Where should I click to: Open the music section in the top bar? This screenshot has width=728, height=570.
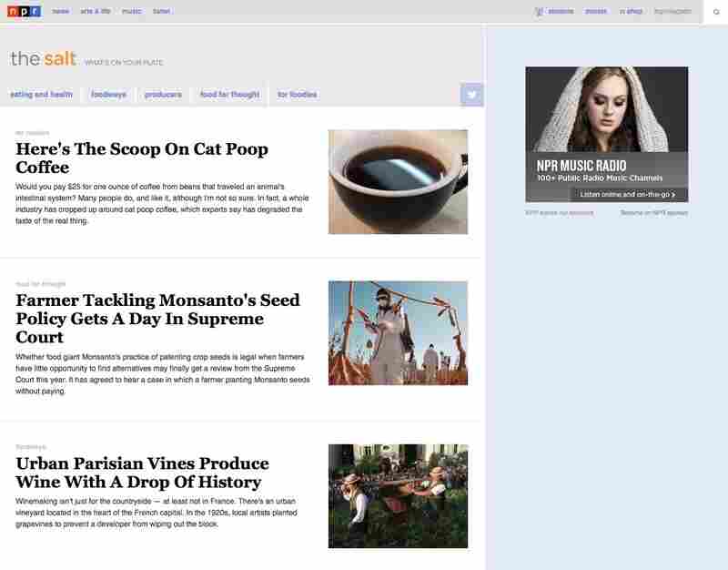click(x=131, y=11)
